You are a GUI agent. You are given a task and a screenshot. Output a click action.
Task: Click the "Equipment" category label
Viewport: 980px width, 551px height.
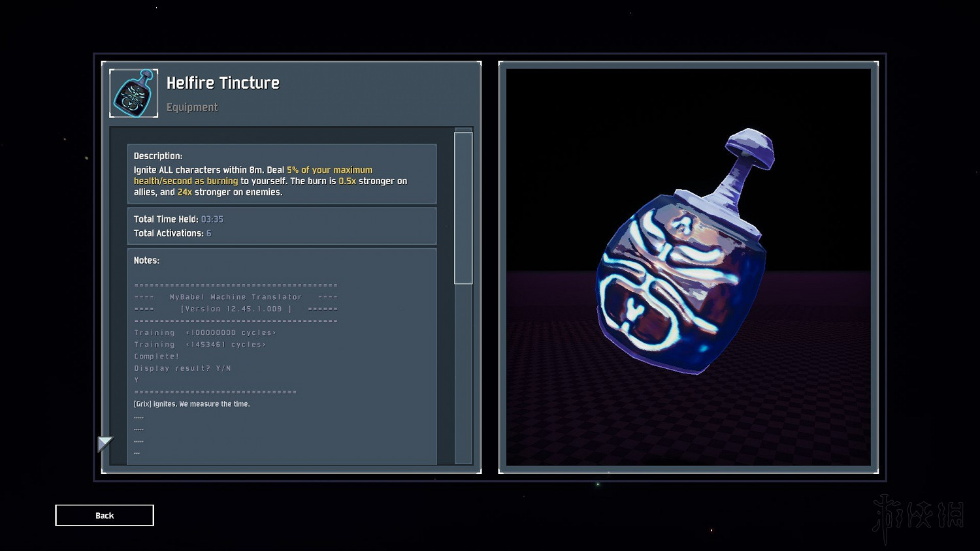[x=192, y=107]
